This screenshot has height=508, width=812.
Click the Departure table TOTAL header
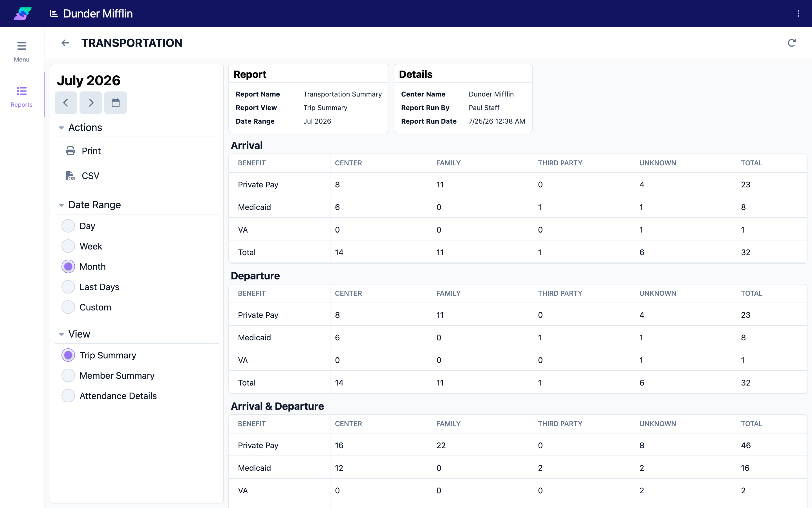pyautogui.click(x=751, y=293)
